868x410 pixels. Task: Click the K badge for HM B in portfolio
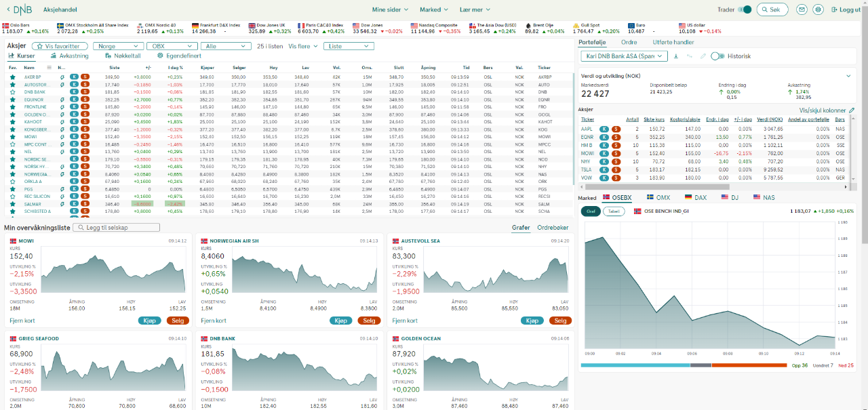pos(604,145)
